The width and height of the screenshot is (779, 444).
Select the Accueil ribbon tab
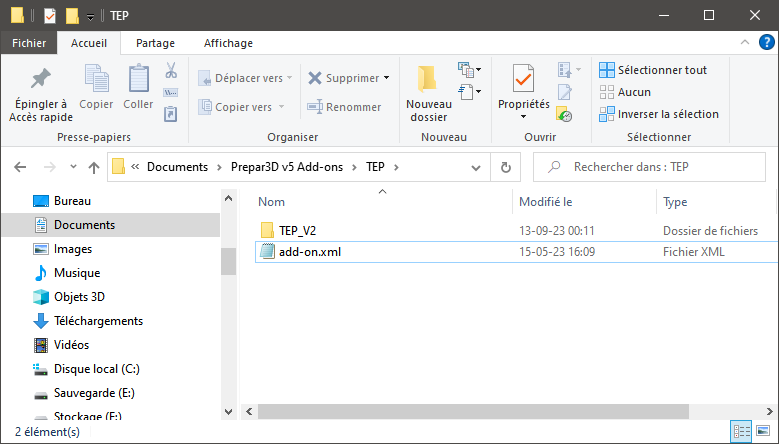(x=89, y=43)
